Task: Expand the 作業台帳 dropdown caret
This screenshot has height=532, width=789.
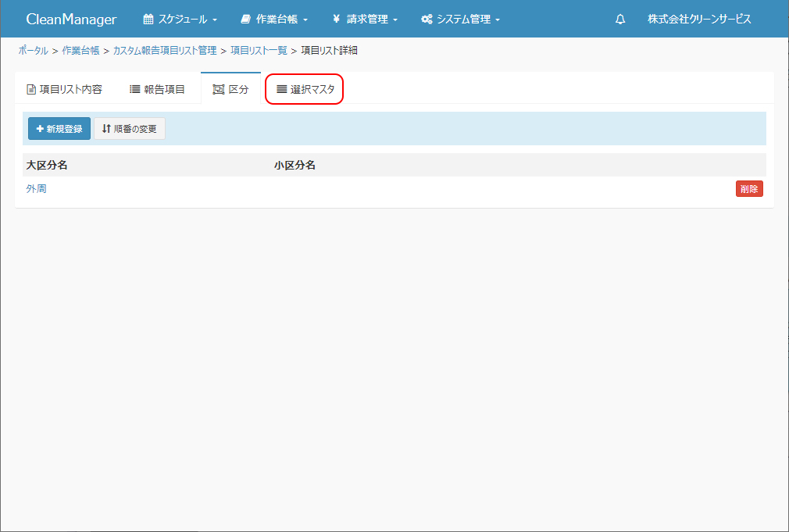Action: [x=305, y=20]
